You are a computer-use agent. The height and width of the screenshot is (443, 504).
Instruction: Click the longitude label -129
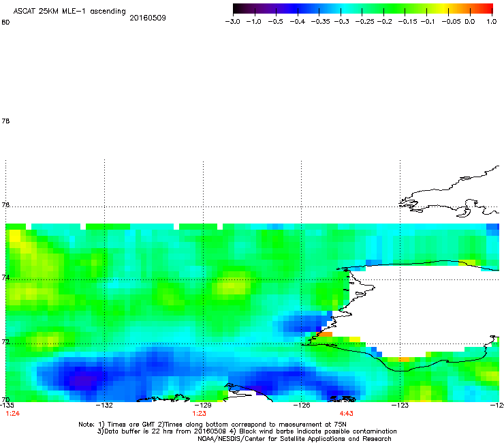(x=203, y=405)
